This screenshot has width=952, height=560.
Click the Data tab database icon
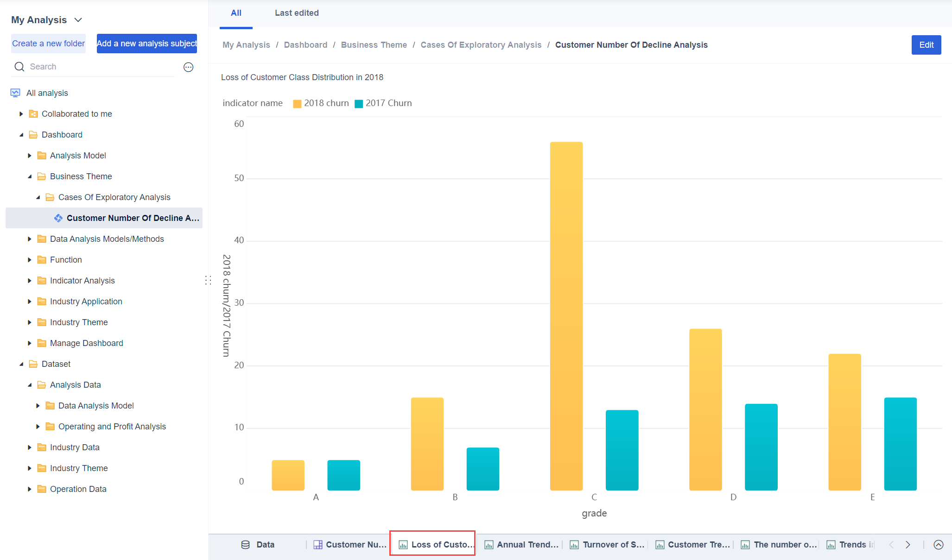click(245, 545)
